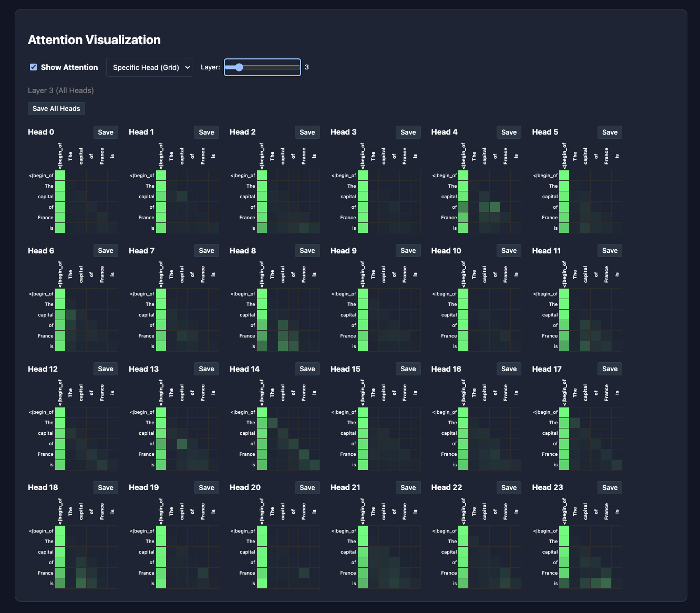Save the Head 23 heatmap
Screen dimensions: 700x613
610,488
